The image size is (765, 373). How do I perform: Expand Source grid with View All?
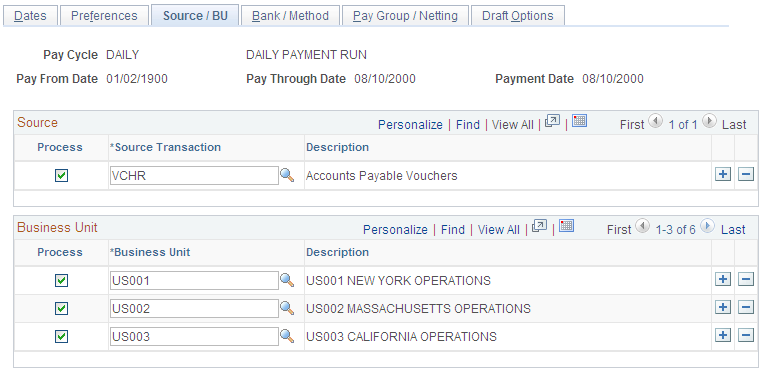513,125
